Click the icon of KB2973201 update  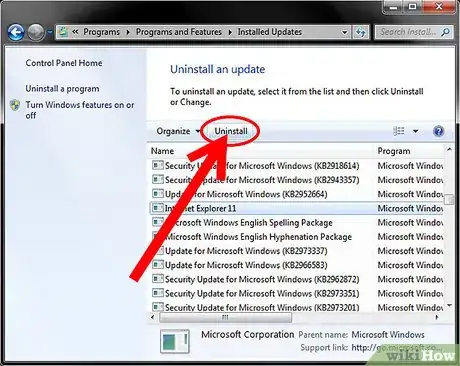pyautogui.click(x=158, y=307)
